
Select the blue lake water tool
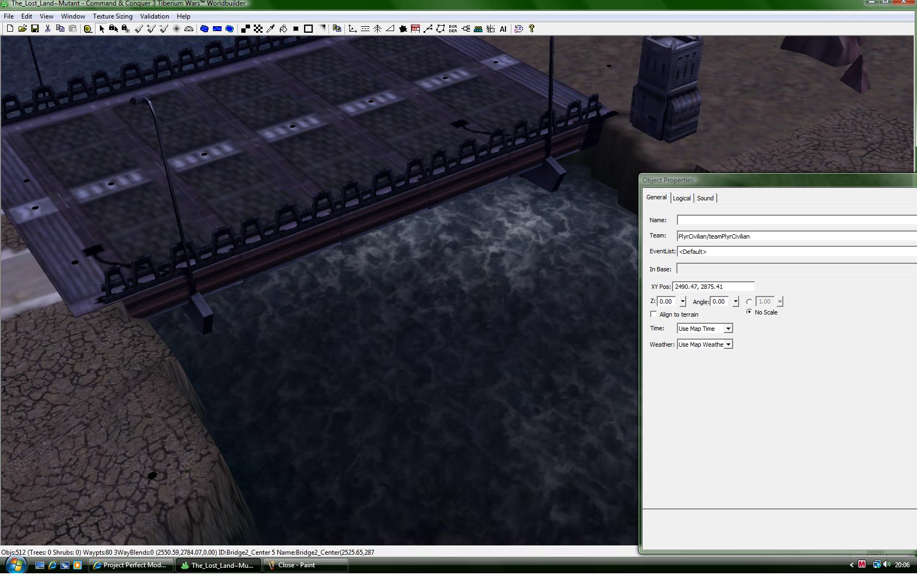click(204, 28)
